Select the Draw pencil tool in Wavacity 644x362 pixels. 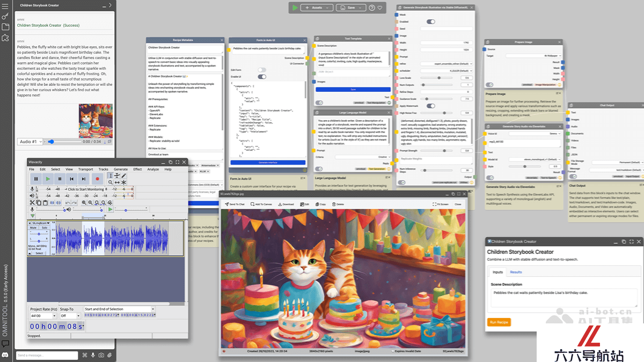point(123,176)
